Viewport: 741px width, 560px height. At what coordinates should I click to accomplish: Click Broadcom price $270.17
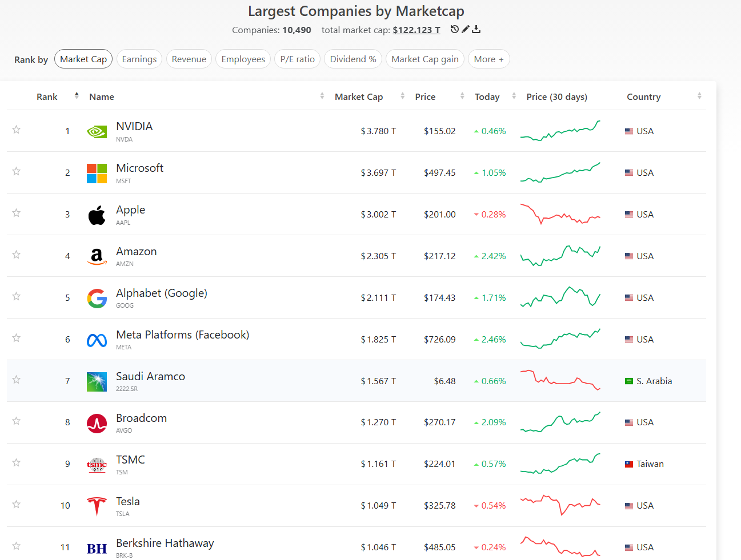click(440, 422)
